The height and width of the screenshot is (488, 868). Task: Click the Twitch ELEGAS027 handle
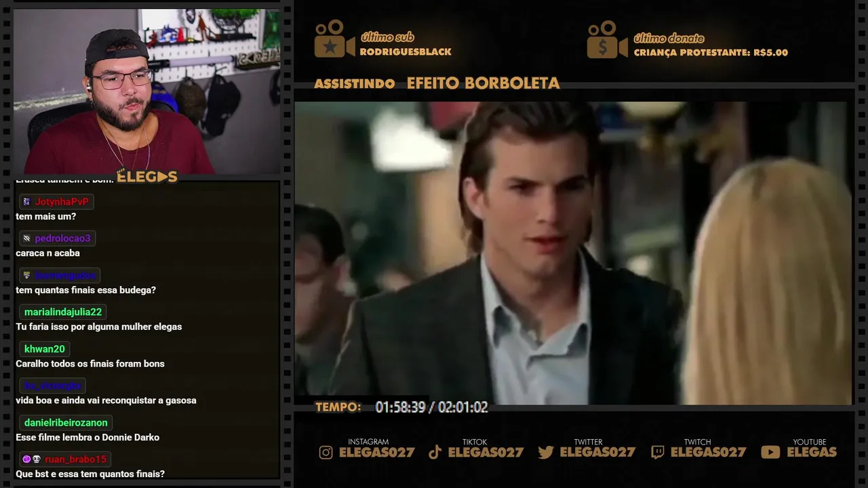click(708, 453)
